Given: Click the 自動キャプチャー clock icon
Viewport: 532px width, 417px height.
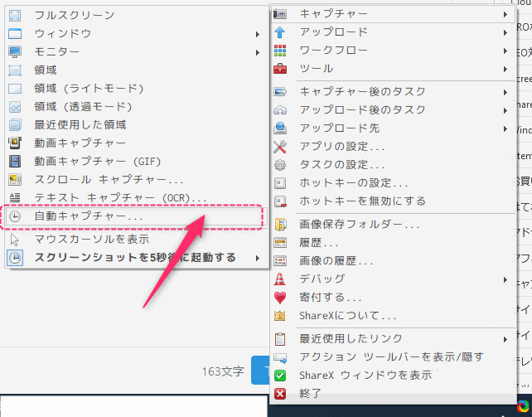Looking at the screenshot, I should tap(15, 216).
